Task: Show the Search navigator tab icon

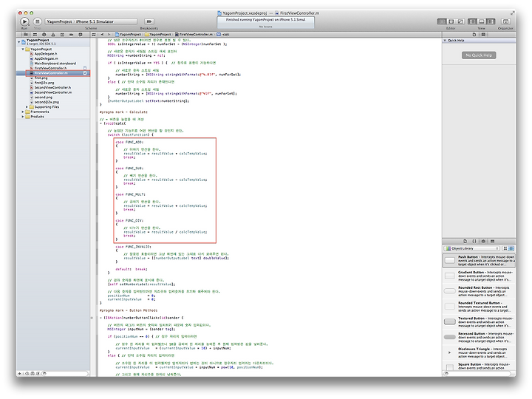Action: pyautogui.click(x=44, y=34)
